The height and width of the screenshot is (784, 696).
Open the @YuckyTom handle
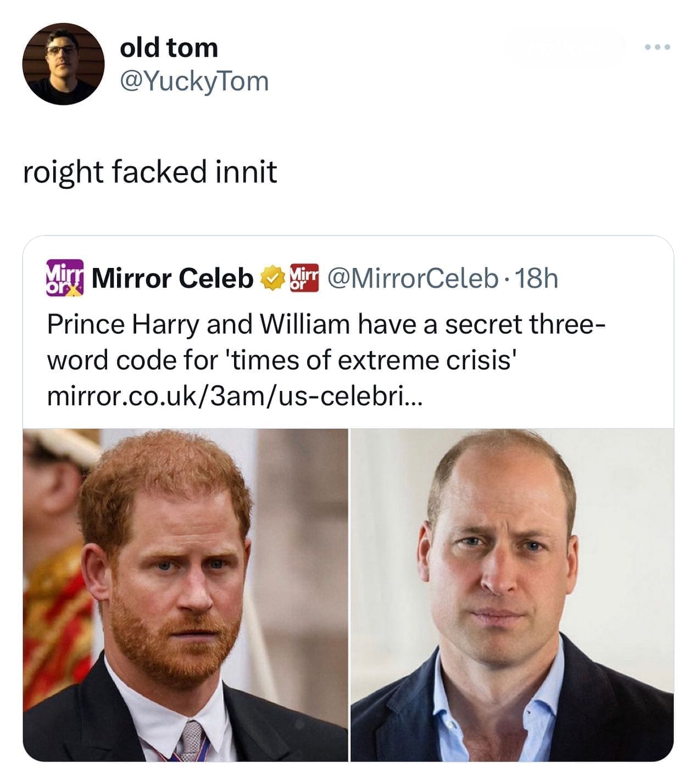tap(194, 81)
